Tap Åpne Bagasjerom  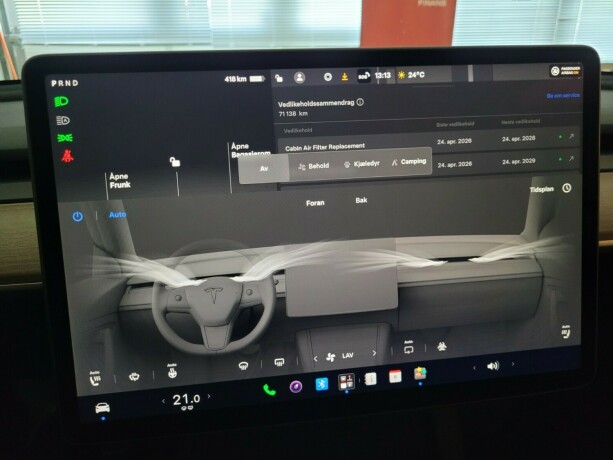(250, 150)
